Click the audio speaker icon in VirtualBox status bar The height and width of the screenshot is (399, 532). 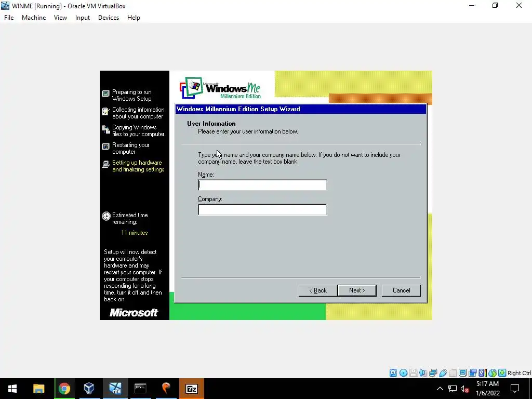[423, 373]
